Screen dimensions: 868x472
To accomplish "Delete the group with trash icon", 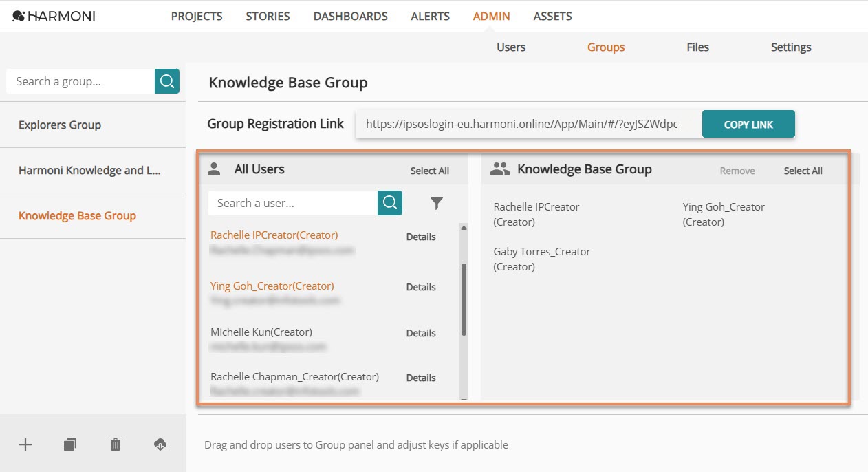I will click(x=116, y=444).
